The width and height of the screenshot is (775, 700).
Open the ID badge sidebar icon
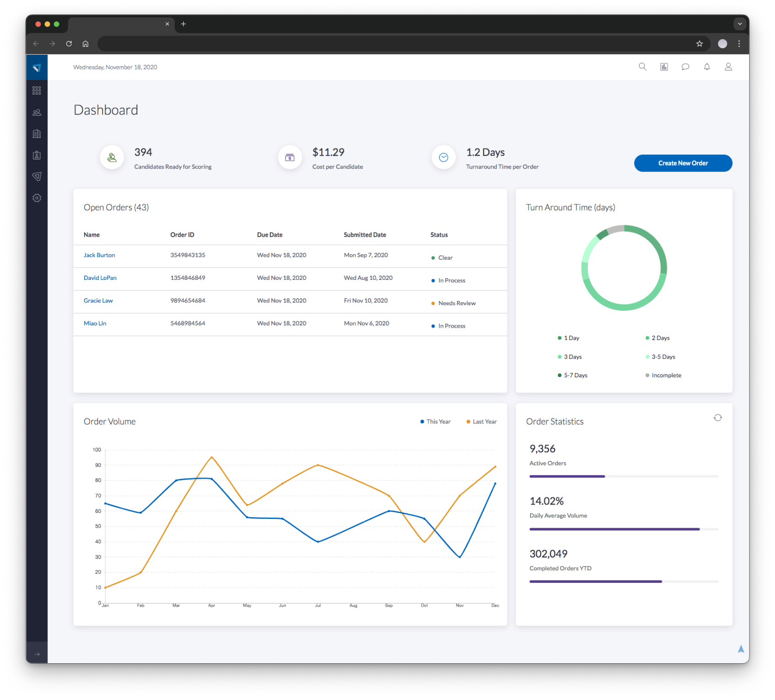[37, 155]
